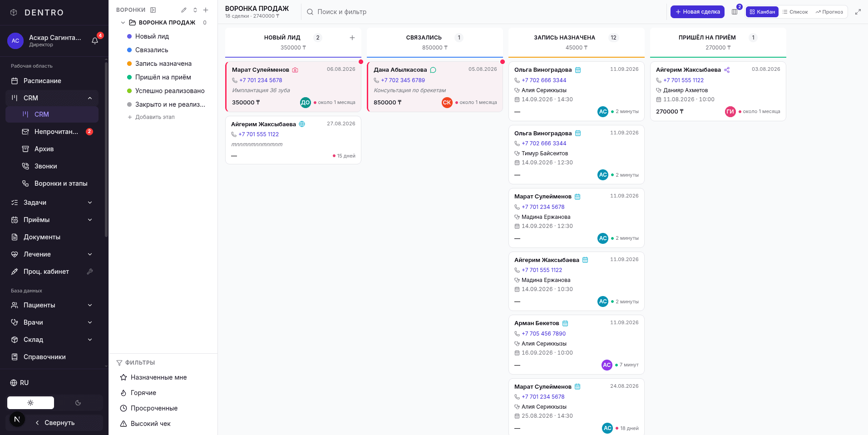Add new funnel with plus icon
The width and height of the screenshot is (868, 435).
coord(206,10)
